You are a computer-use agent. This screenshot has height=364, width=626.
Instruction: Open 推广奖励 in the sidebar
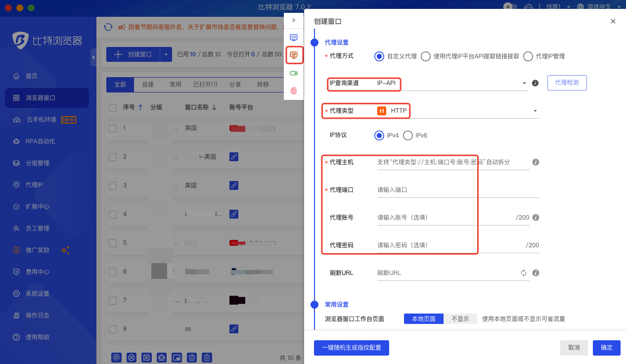38,250
